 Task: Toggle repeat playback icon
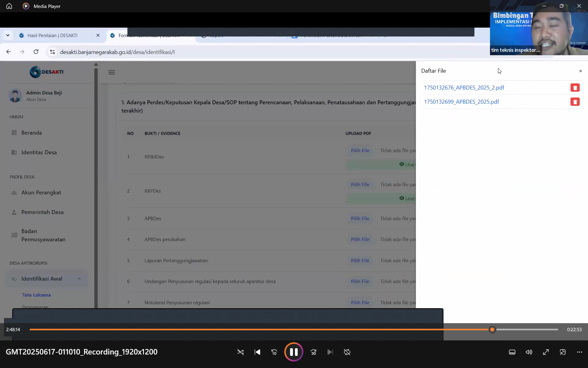click(x=347, y=352)
